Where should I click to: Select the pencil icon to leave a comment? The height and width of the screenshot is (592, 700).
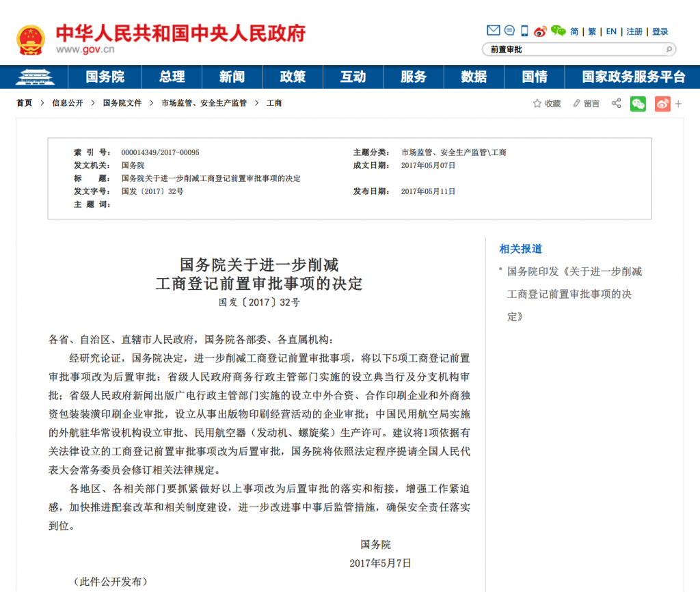pyautogui.click(x=576, y=103)
